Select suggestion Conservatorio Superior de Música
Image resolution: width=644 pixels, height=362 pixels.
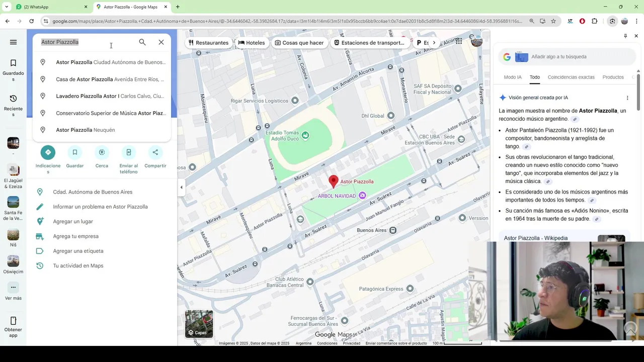pos(102,113)
